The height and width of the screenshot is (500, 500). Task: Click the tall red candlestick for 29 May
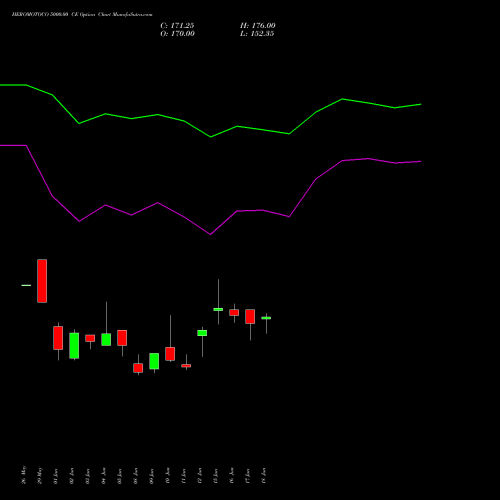(42, 281)
